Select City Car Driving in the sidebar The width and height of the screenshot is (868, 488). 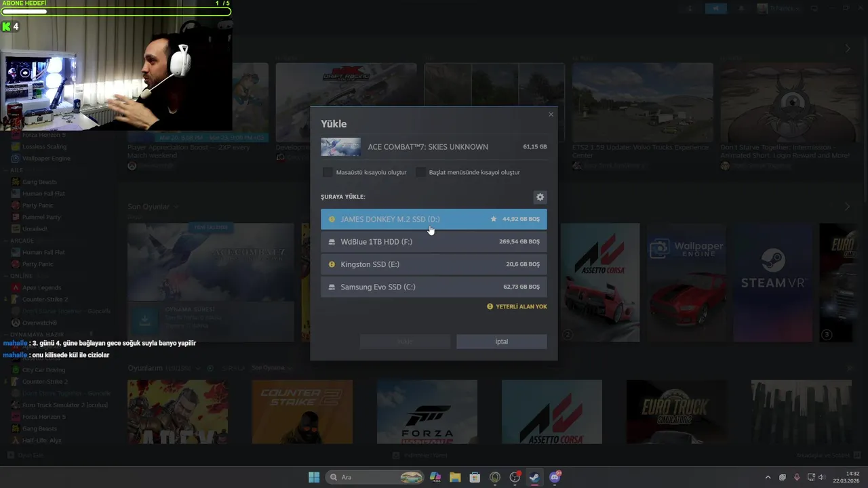[43, 370]
